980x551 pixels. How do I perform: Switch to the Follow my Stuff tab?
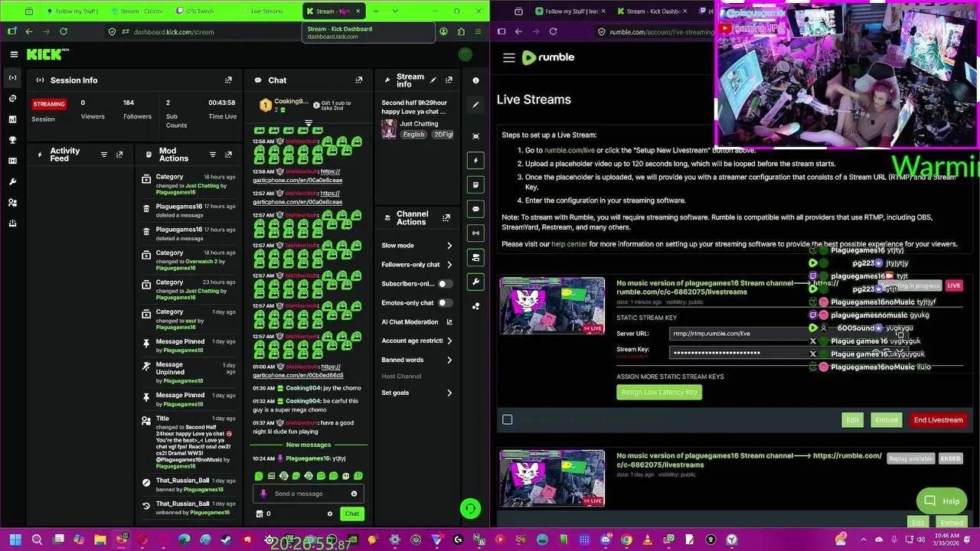coord(72,11)
